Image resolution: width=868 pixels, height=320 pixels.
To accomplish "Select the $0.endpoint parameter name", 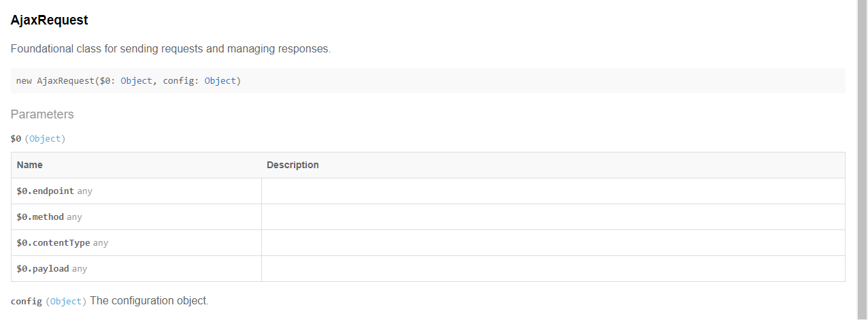I will point(45,191).
